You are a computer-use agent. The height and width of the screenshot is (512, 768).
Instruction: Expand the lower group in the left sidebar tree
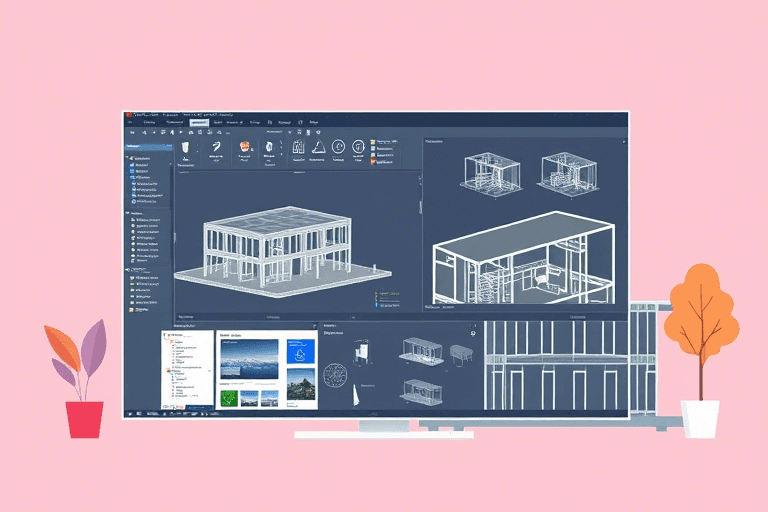129,269
